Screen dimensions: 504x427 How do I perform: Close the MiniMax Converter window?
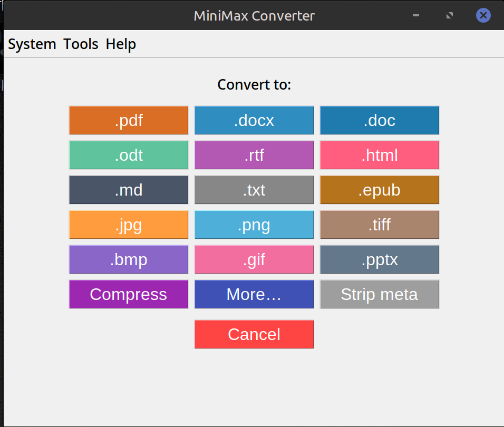pyautogui.click(x=483, y=15)
